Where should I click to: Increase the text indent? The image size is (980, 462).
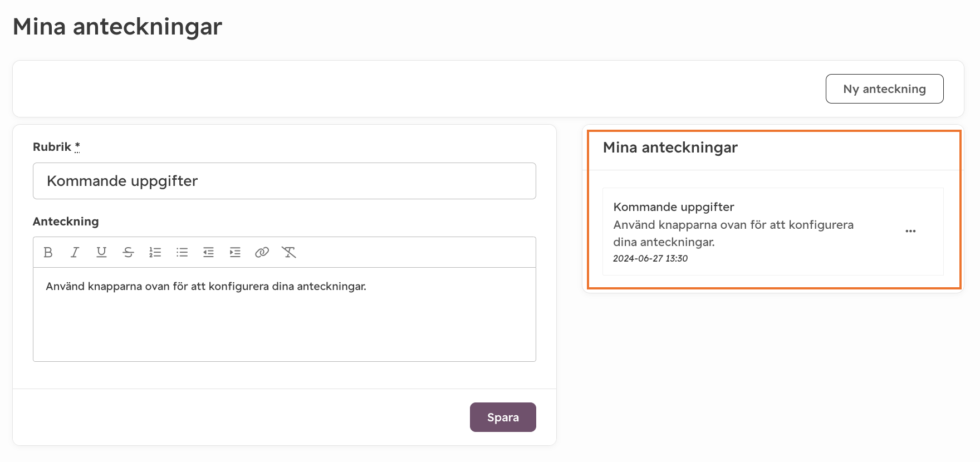click(235, 252)
